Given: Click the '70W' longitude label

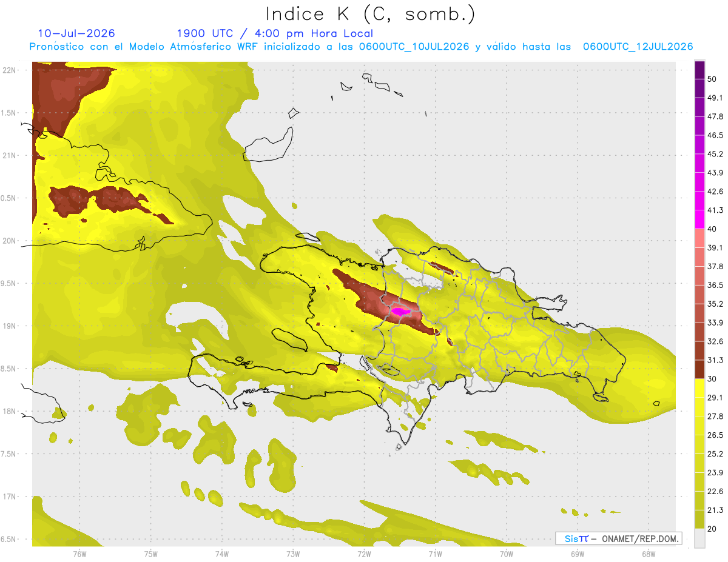Looking at the screenshot, I should (x=507, y=553).
